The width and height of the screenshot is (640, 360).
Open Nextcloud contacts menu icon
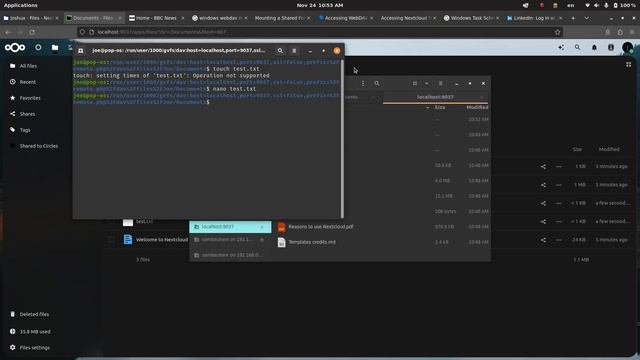point(611,48)
